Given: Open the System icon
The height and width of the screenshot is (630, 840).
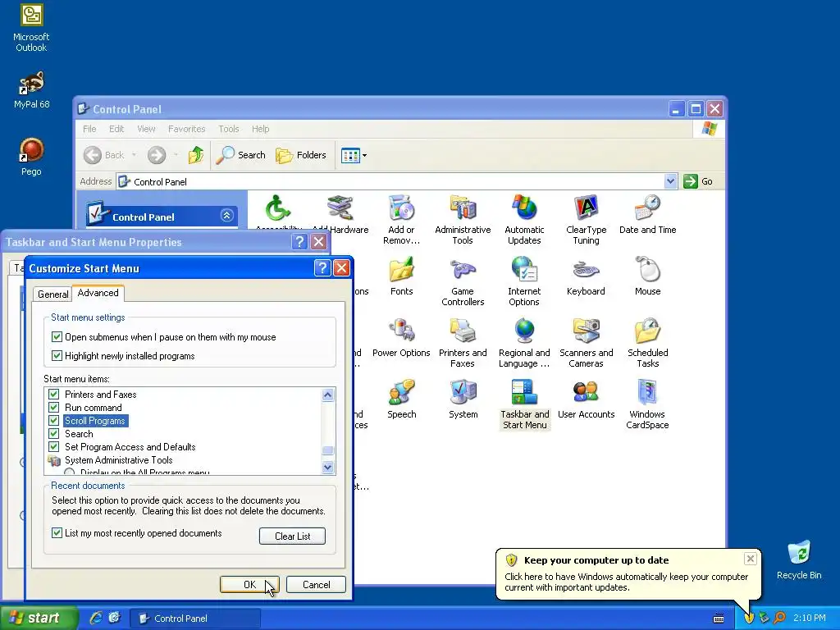Looking at the screenshot, I should 463,399.
